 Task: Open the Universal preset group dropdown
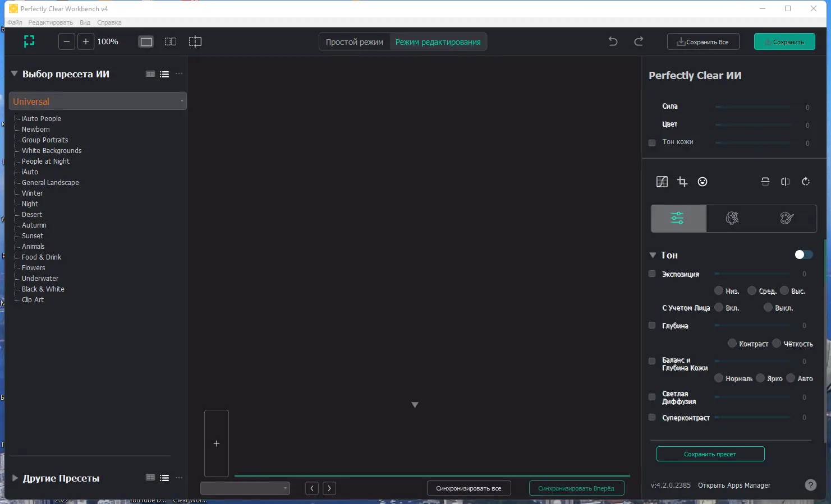(x=98, y=101)
